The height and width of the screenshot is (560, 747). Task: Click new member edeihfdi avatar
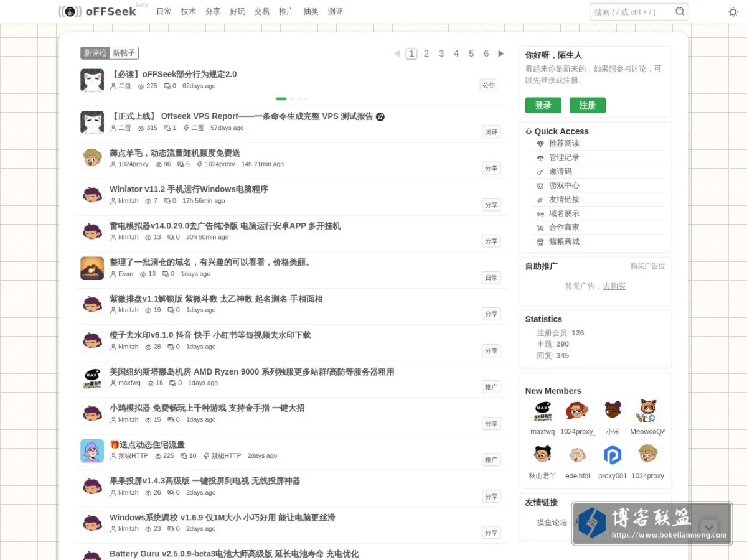(578, 455)
